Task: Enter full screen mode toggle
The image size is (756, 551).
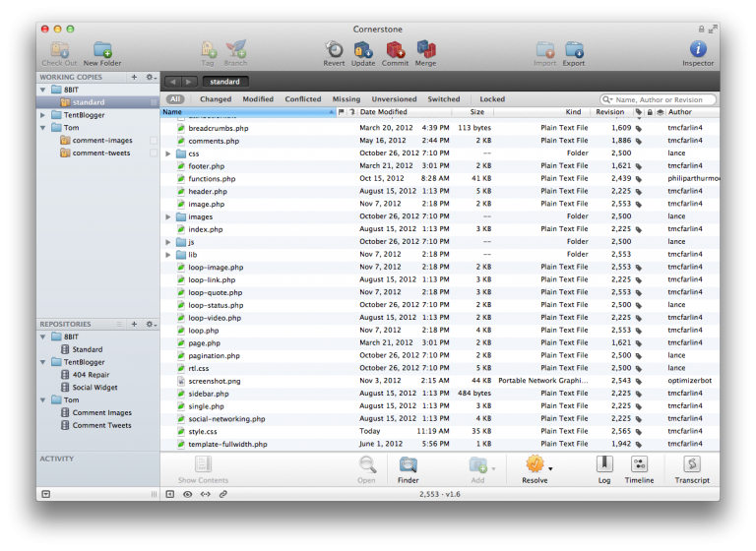Action: point(712,30)
